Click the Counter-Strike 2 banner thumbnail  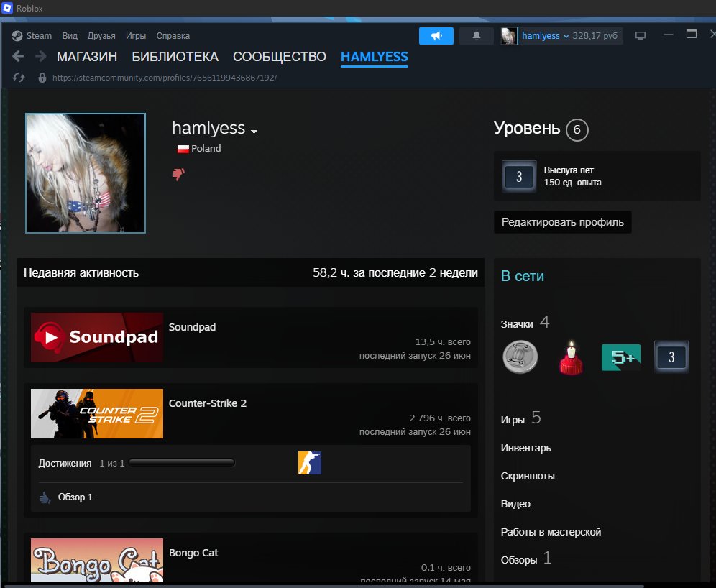click(97, 413)
